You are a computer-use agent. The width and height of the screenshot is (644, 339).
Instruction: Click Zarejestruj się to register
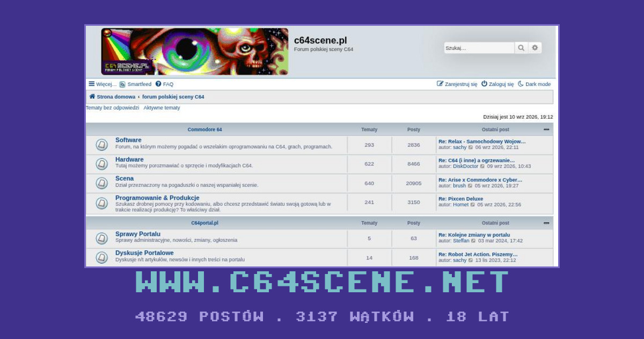tap(457, 84)
